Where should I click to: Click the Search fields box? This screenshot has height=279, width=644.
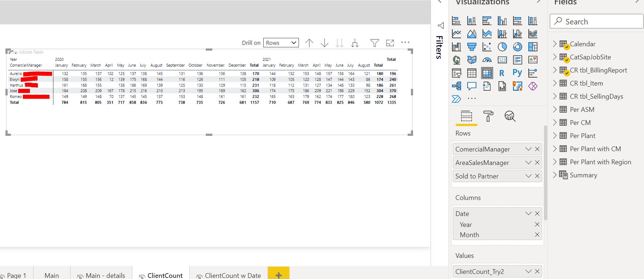coord(596,21)
